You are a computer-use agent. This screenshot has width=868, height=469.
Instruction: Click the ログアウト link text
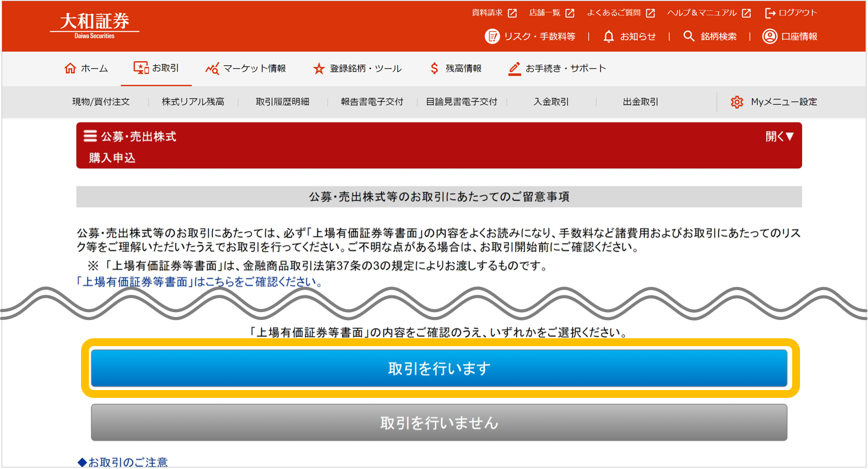click(x=798, y=13)
